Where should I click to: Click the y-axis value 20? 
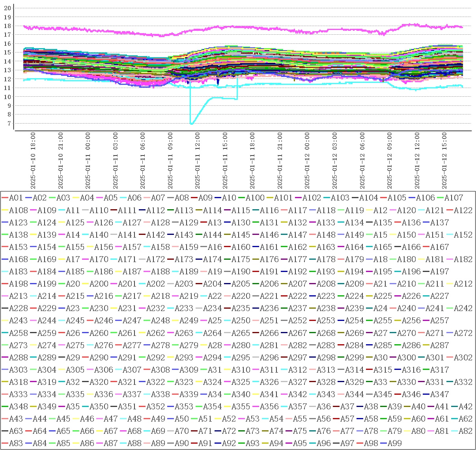7,8
